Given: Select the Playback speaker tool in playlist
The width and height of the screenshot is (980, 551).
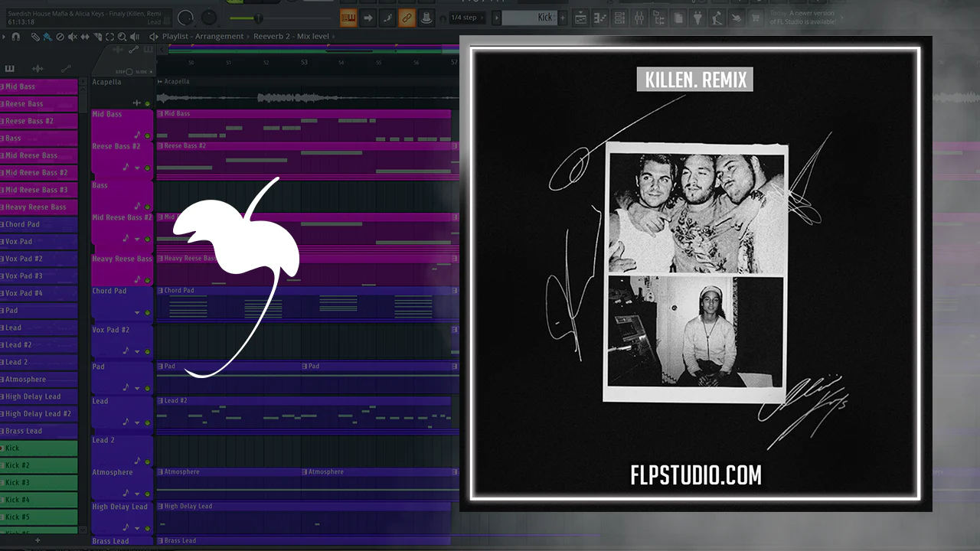Looking at the screenshot, I should coord(134,37).
